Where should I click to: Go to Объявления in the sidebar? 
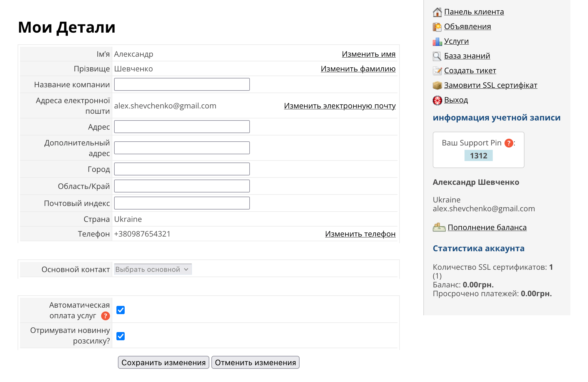[x=467, y=26]
